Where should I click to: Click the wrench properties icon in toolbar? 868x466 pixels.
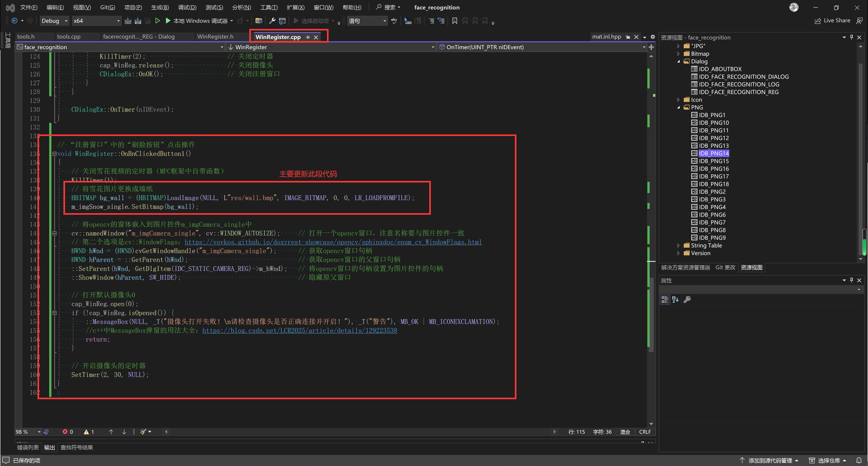[x=272, y=21]
